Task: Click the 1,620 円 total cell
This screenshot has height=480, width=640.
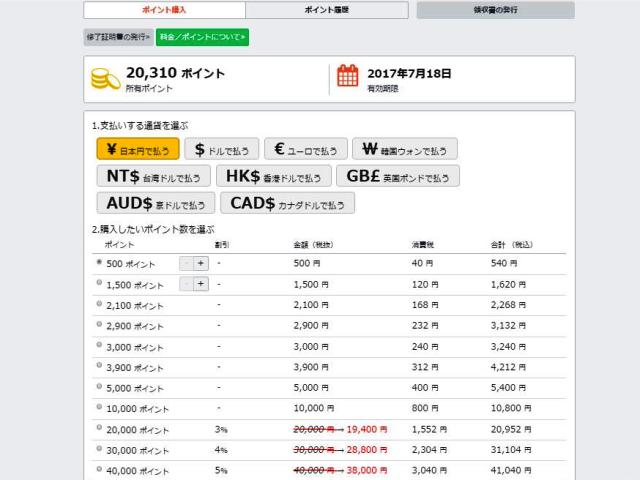Action: pyautogui.click(x=508, y=284)
